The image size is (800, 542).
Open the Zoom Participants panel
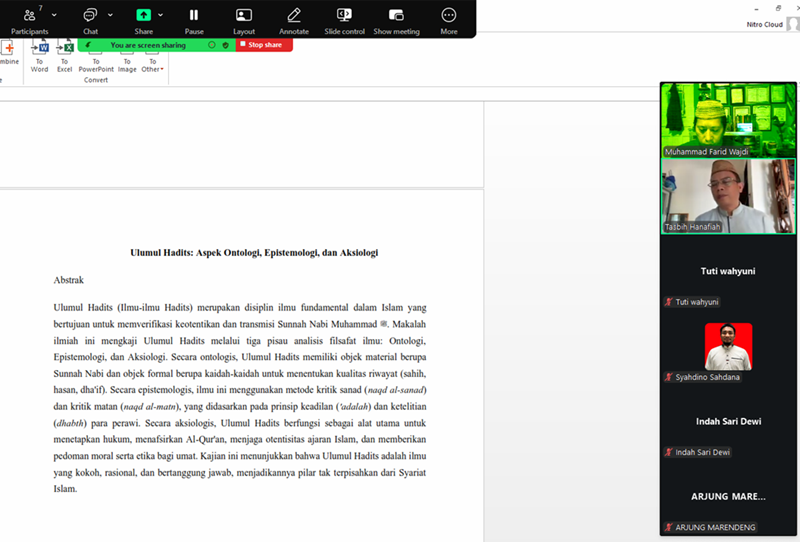click(x=29, y=20)
